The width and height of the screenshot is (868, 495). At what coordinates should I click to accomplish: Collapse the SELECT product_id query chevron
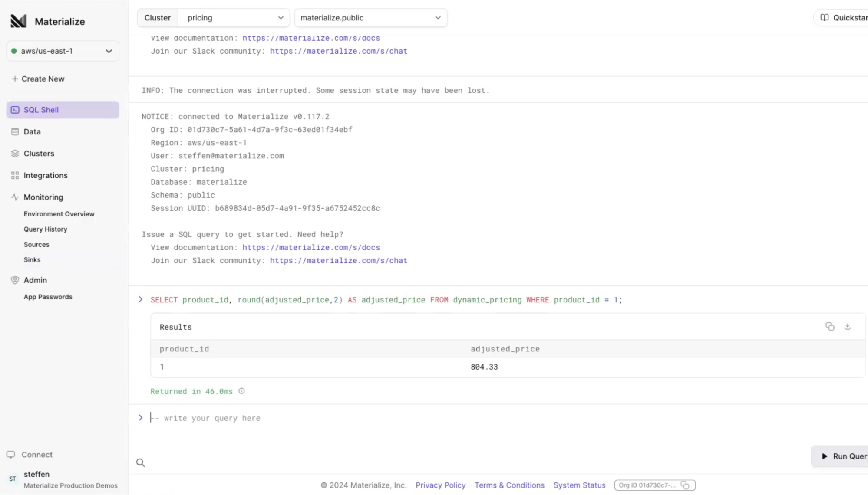pos(140,299)
